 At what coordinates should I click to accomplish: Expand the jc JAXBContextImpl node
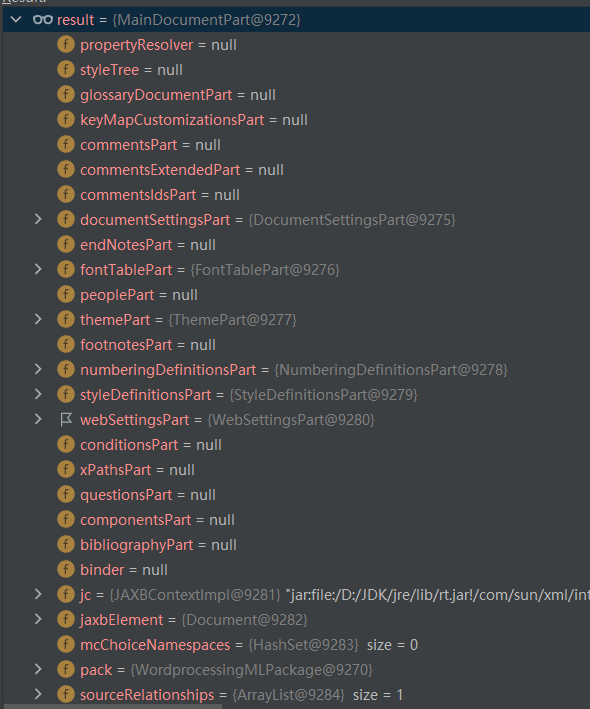[x=38, y=594]
